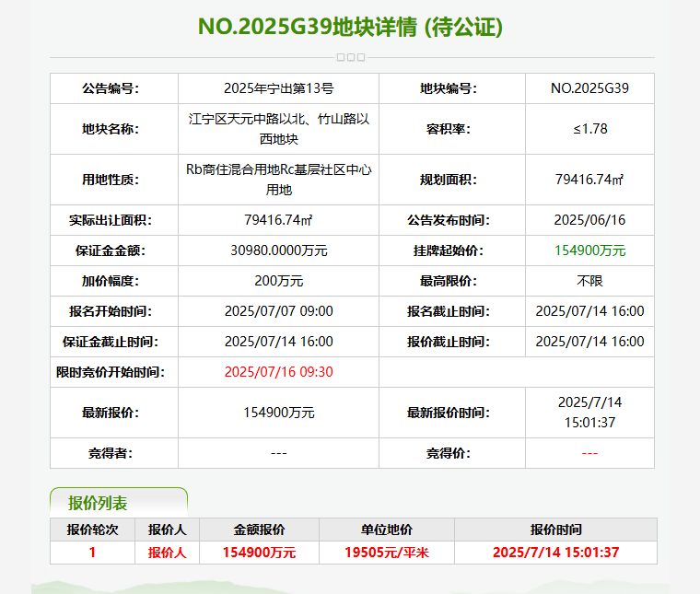Click the 竞得价: label
The width and height of the screenshot is (700, 594).
tap(449, 453)
